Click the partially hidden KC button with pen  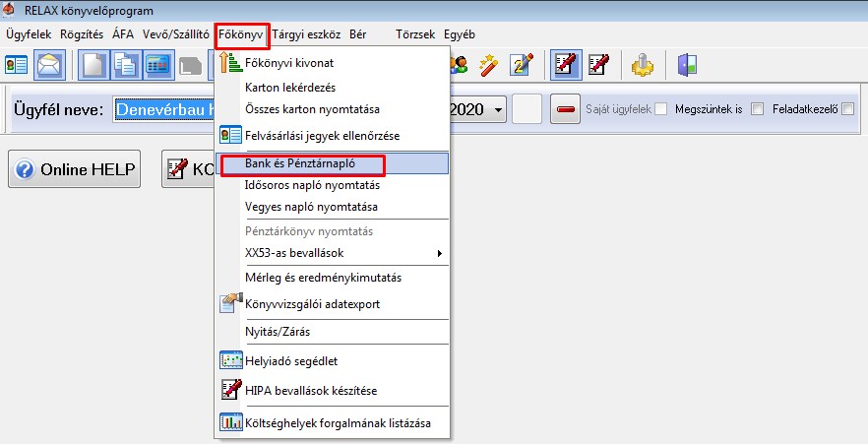click(188, 169)
